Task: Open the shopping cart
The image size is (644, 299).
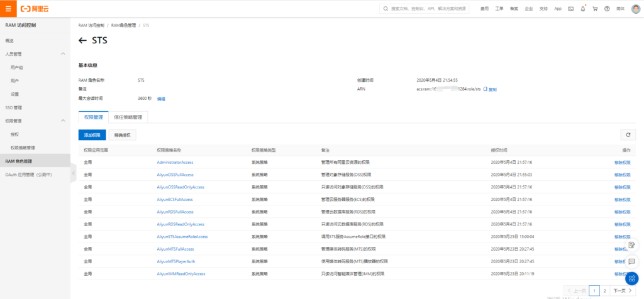Action: click(595, 9)
